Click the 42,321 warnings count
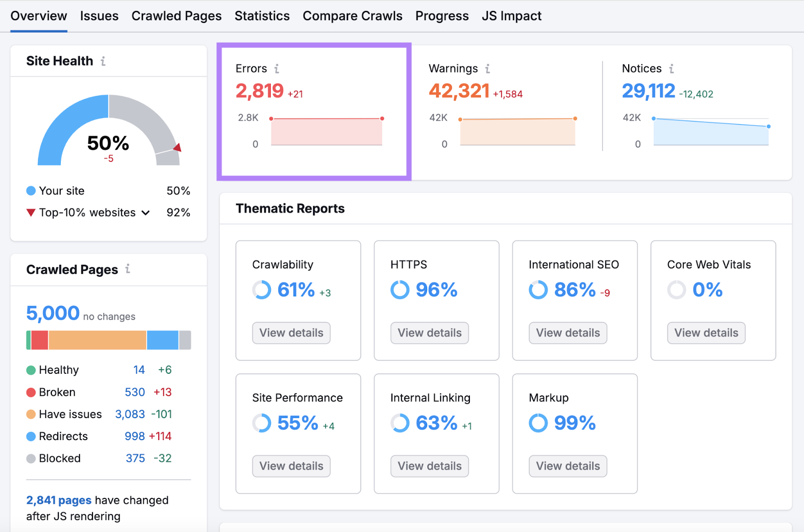This screenshot has height=532, width=804. pyautogui.click(x=459, y=91)
